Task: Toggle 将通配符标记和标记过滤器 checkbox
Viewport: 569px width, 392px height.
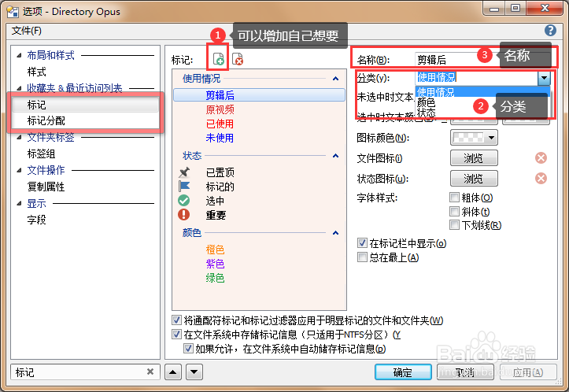Action: tap(177, 320)
